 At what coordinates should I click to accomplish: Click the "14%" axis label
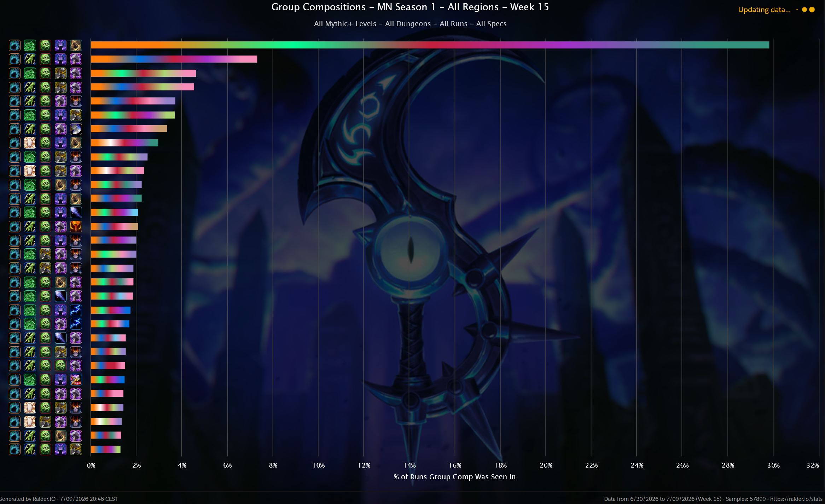click(409, 465)
